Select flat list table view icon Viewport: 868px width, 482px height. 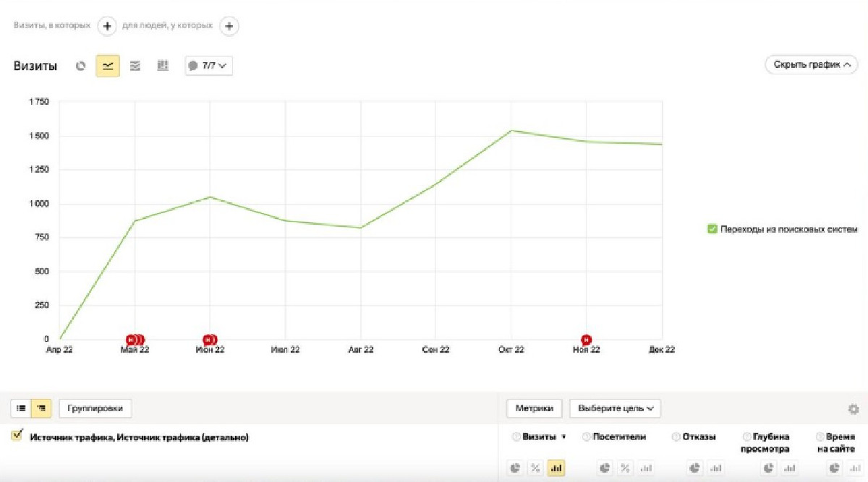click(x=21, y=408)
